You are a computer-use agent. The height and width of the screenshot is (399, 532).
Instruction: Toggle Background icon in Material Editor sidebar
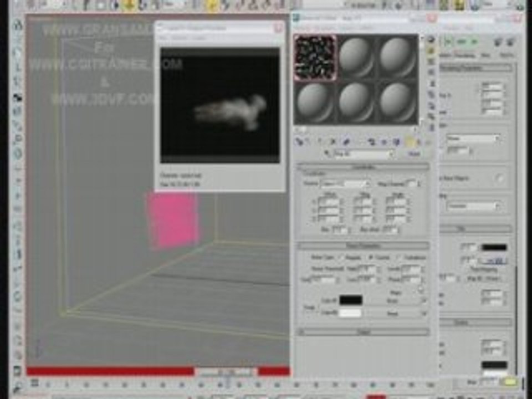[431, 62]
